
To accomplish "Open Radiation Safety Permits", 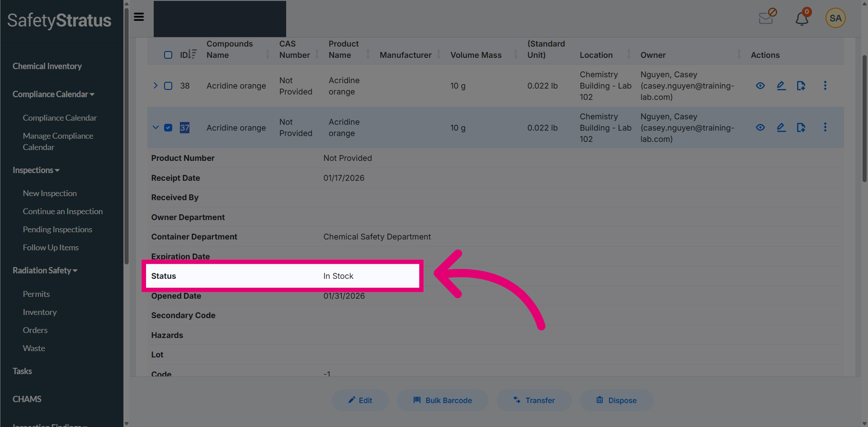I will click(36, 294).
